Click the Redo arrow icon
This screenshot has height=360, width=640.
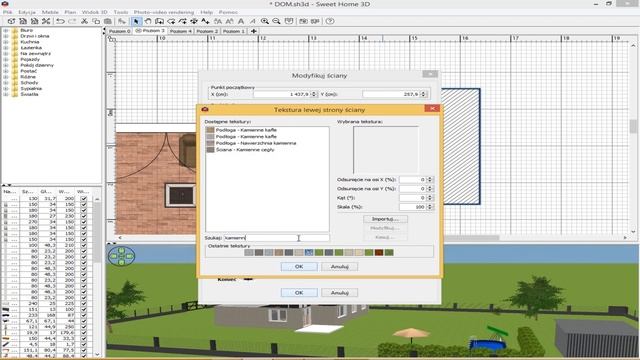point(72,21)
